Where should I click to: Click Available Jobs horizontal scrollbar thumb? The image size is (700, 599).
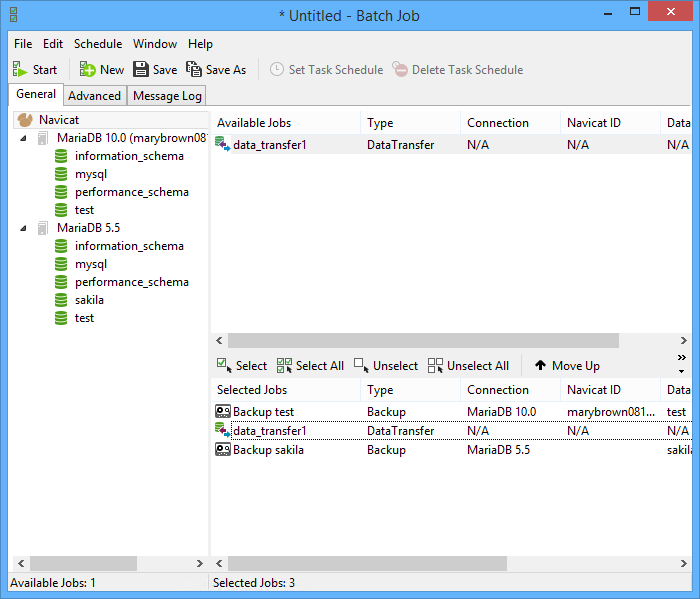point(423,341)
